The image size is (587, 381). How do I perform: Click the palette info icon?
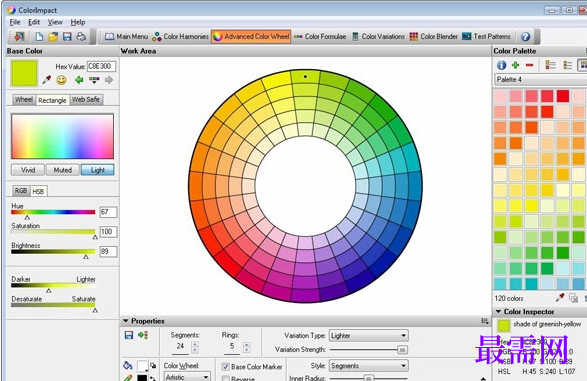(x=501, y=65)
